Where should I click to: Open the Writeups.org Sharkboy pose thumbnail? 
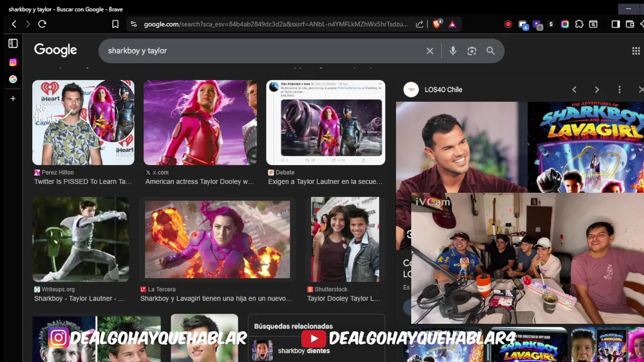(80, 239)
